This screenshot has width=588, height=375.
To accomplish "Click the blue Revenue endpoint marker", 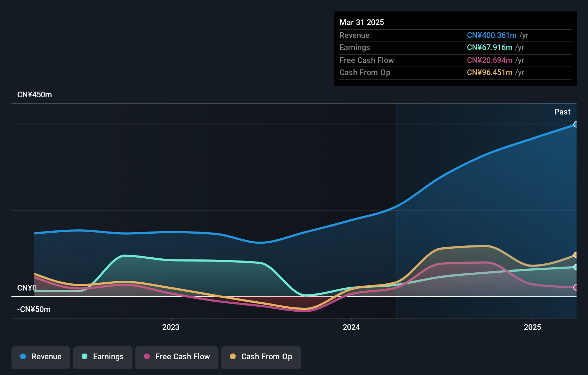I will point(576,125).
